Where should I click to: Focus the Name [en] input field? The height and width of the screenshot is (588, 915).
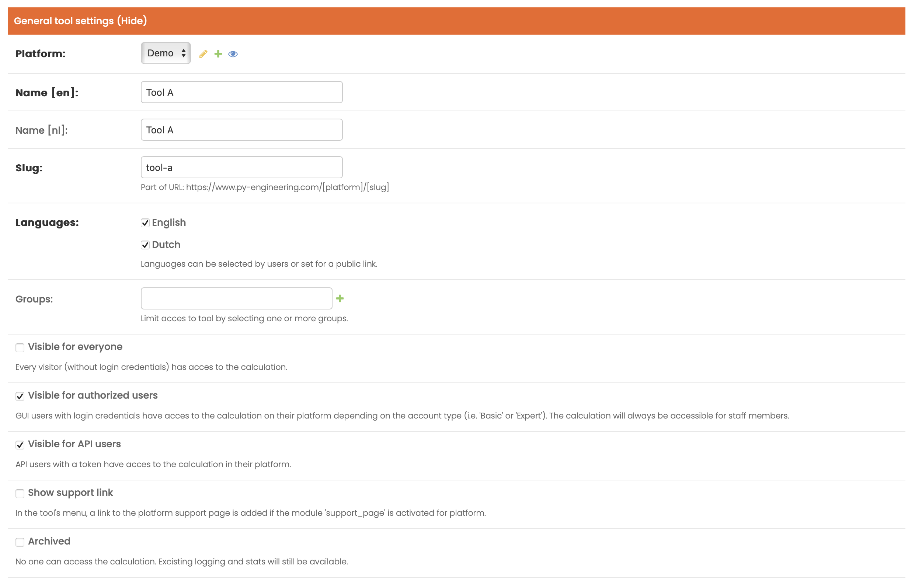[241, 92]
